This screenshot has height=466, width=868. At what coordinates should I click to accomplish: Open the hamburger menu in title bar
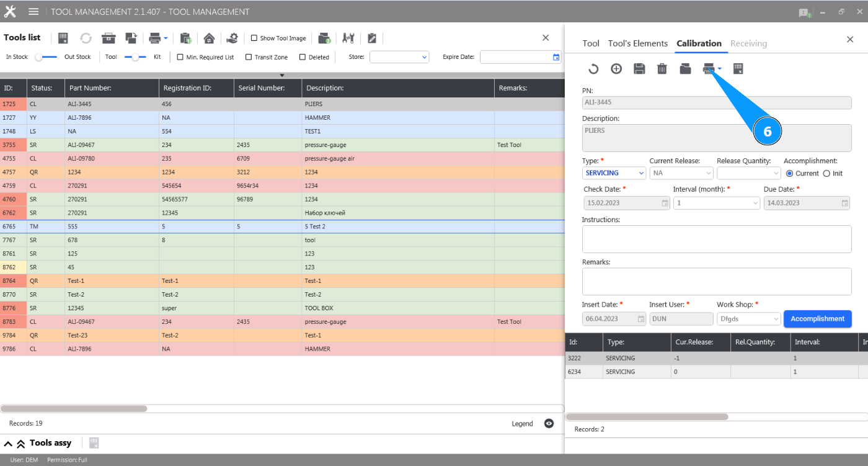point(33,12)
